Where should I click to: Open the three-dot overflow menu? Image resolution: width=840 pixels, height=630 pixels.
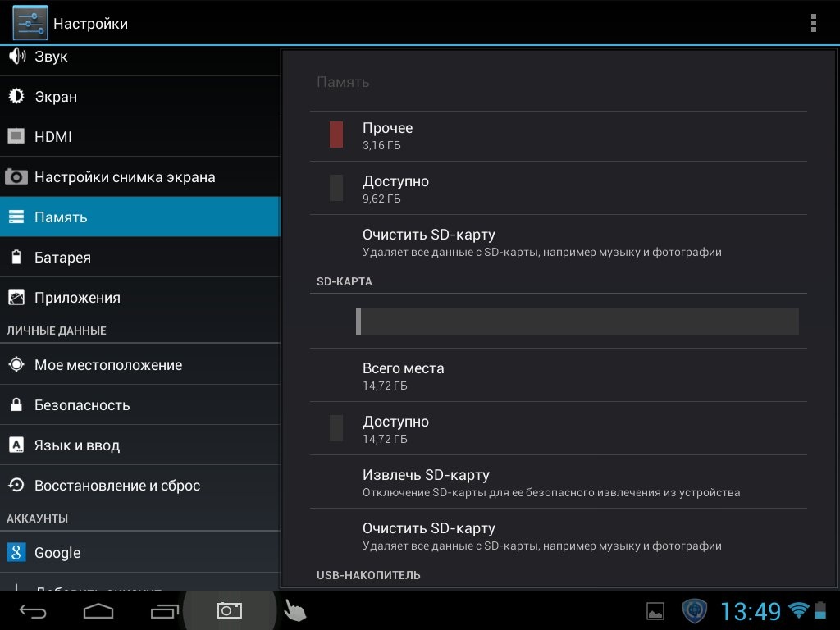pos(813,23)
